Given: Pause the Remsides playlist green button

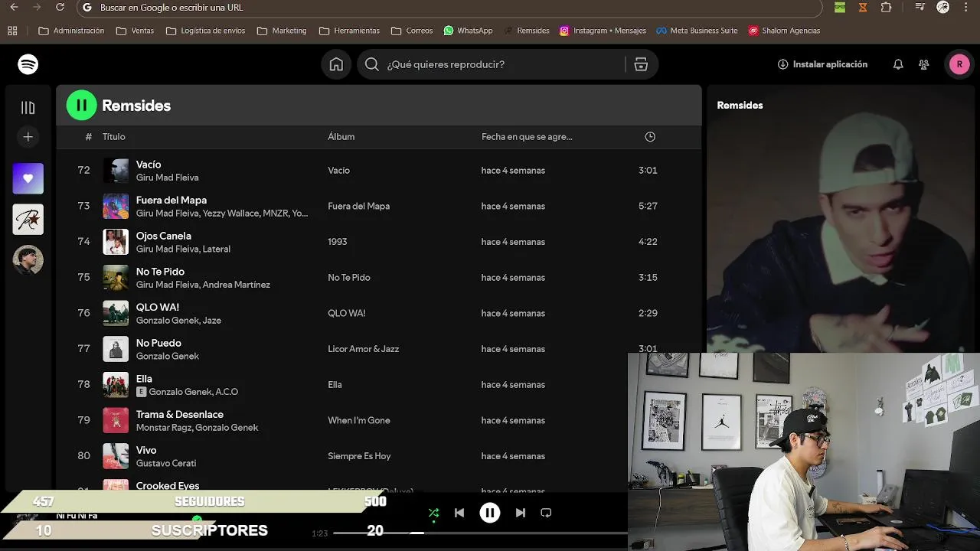Looking at the screenshot, I should coord(82,106).
